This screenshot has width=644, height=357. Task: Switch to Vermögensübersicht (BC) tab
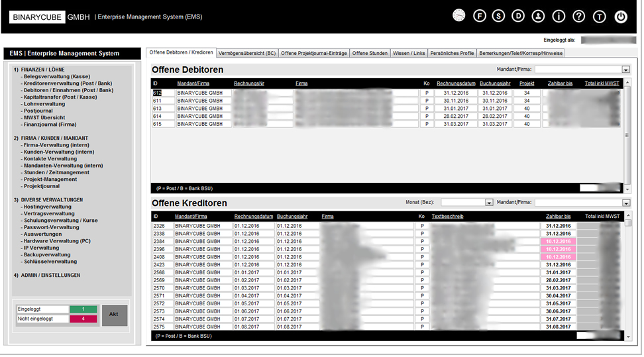click(247, 53)
